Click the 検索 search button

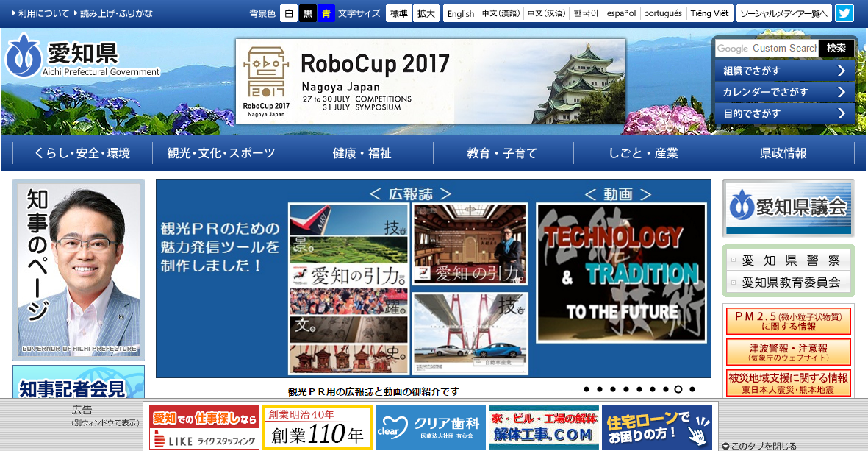tap(836, 49)
